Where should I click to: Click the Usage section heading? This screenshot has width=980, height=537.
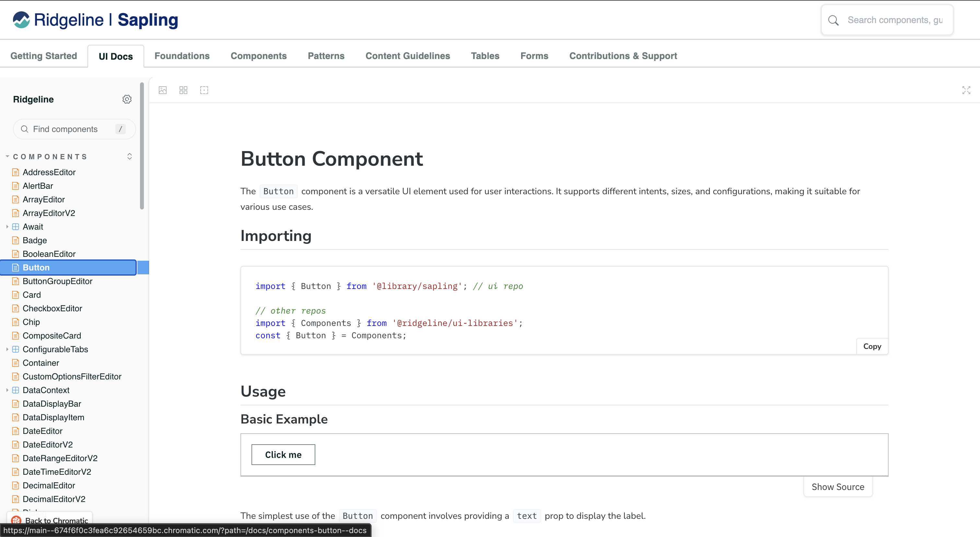click(263, 392)
